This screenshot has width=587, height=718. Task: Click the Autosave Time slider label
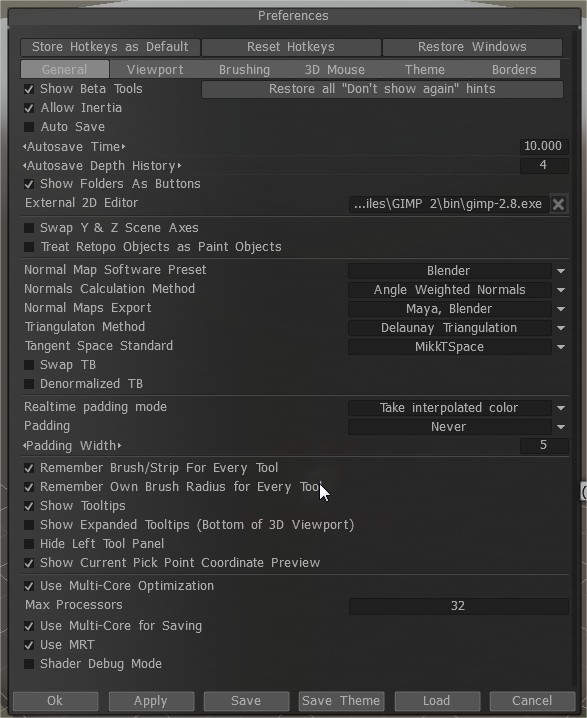pyautogui.click(x=74, y=147)
